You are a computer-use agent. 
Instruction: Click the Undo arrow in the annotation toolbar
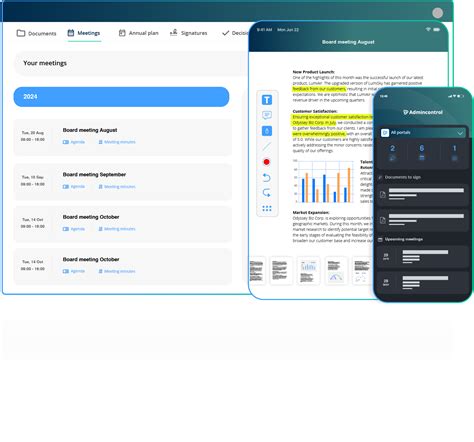click(x=266, y=177)
